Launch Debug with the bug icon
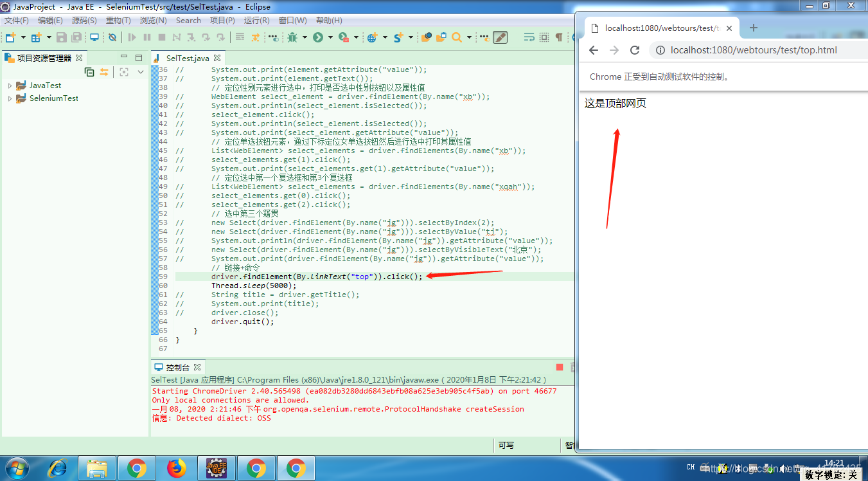Screen dimensions: 868x481 click(x=292, y=37)
